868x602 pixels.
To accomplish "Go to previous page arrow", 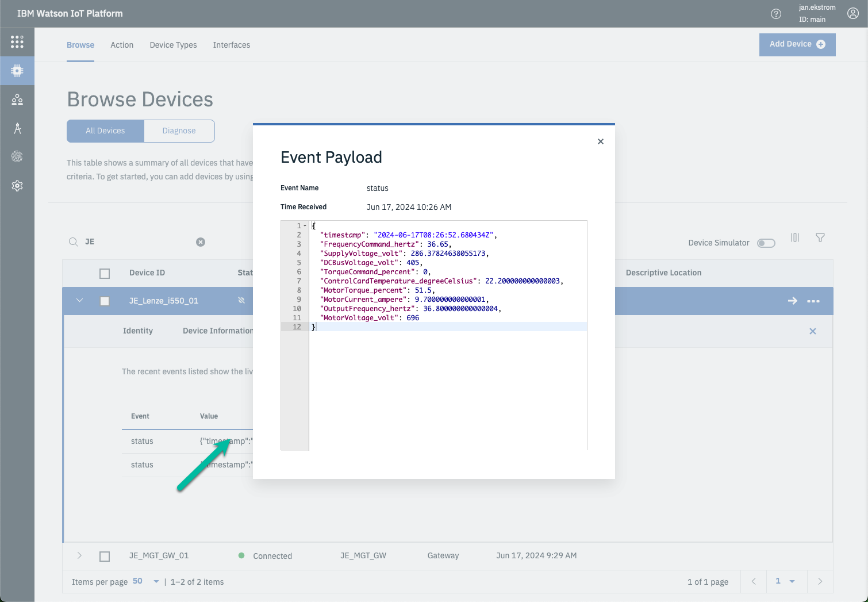I will click(x=754, y=581).
